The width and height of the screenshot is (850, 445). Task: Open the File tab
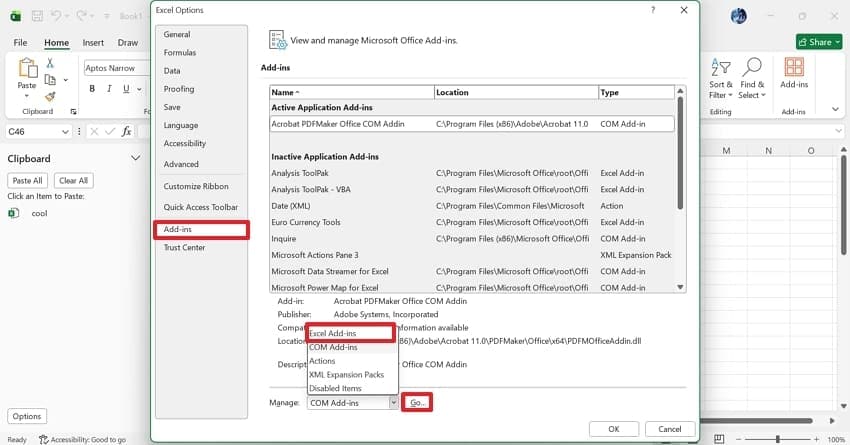(20, 42)
